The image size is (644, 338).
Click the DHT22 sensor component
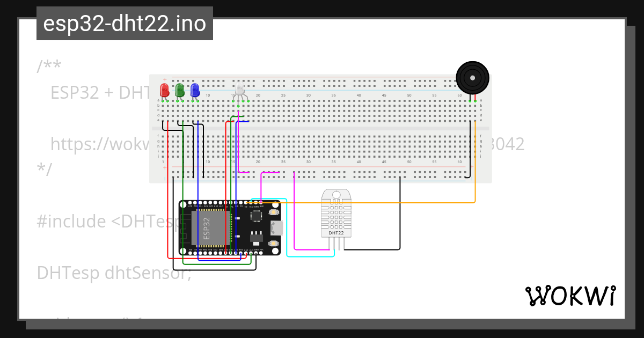[336, 214]
